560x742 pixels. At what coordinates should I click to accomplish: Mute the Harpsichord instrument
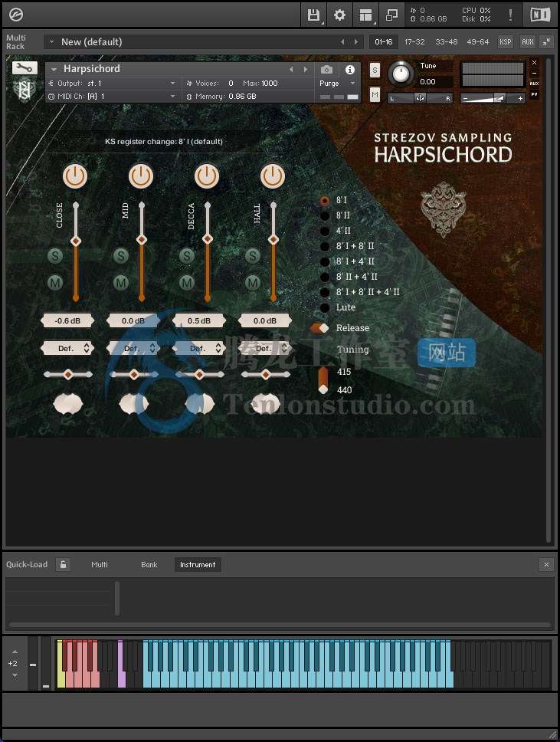point(375,94)
